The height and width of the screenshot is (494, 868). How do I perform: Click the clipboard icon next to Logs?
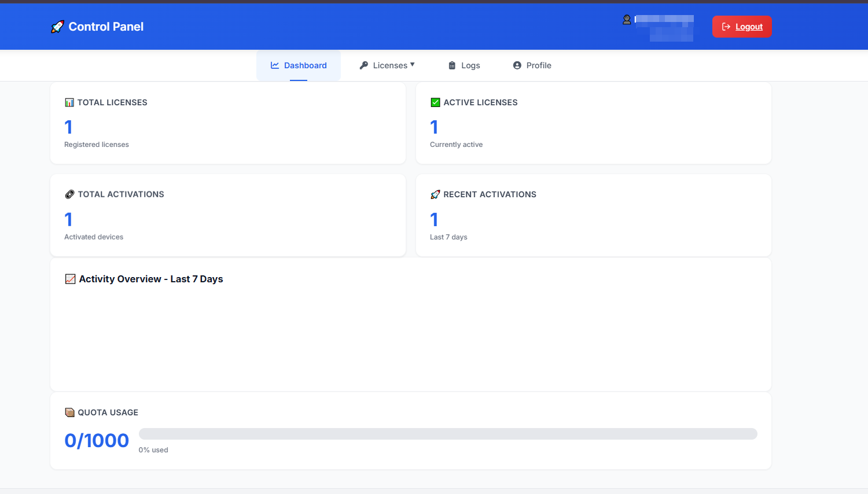pos(451,65)
